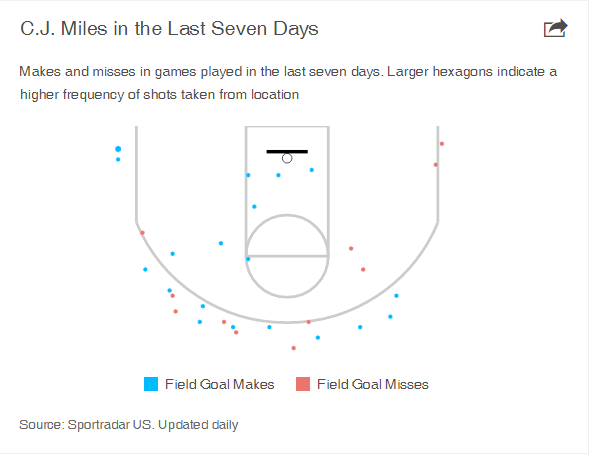Click small blue dot beneath large hexagon

(x=118, y=160)
